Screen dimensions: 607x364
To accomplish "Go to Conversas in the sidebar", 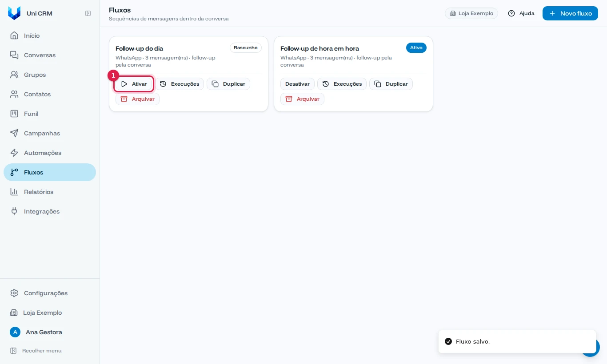I will pyautogui.click(x=50, y=55).
